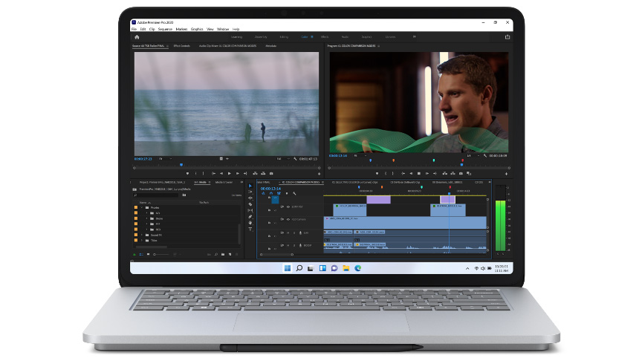Toggle Snap magnet in the timeline

[271, 194]
